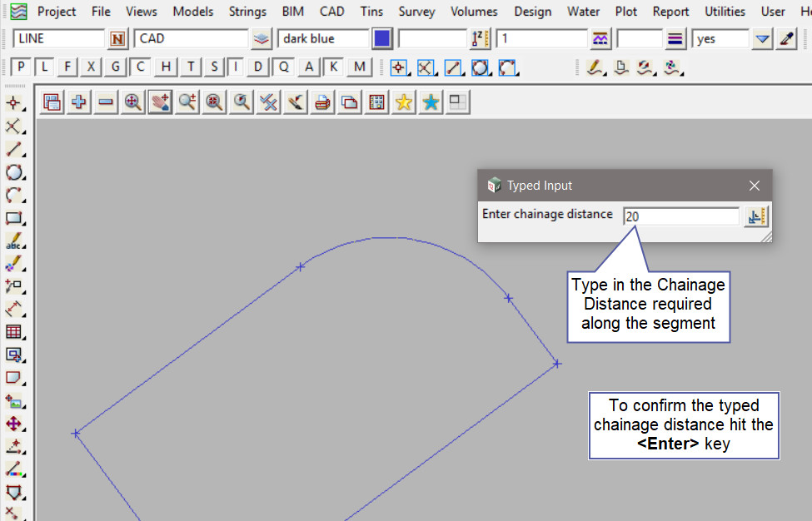Open the dropdown arrow beside 'yes' field
Viewport: 812px width, 521px height.
point(763,39)
